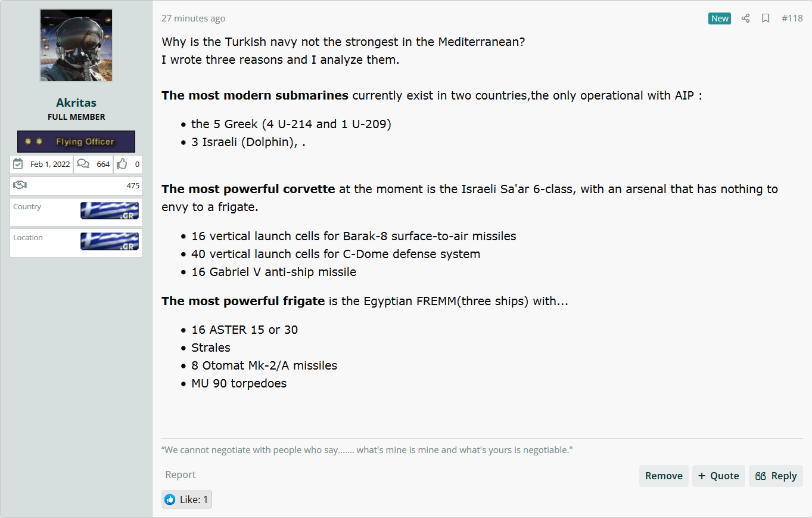Open post permalink #118
Viewport: 812px width, 518px height.
click(x=792, y=18)
